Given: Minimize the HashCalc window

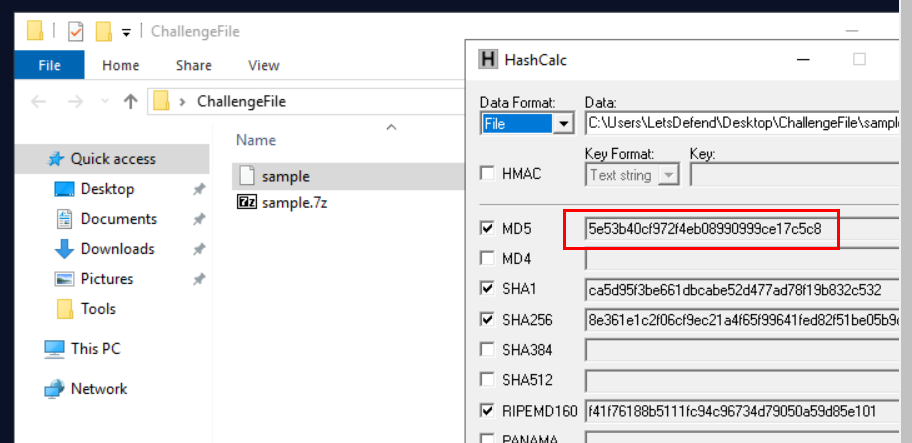Looking at the screenshot, I should pos(803,59).
